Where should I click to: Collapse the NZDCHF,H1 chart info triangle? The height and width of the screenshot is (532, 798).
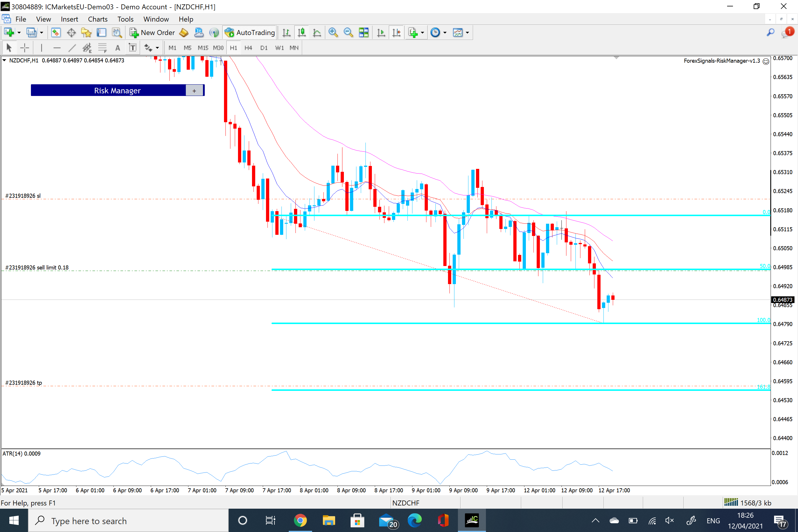[x=4, y=60]
